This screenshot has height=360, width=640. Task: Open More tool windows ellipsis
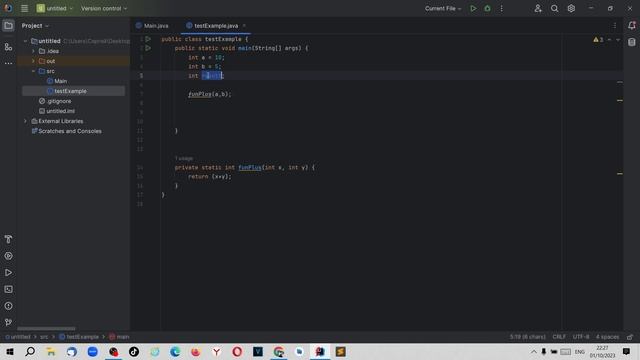[8, 63]
